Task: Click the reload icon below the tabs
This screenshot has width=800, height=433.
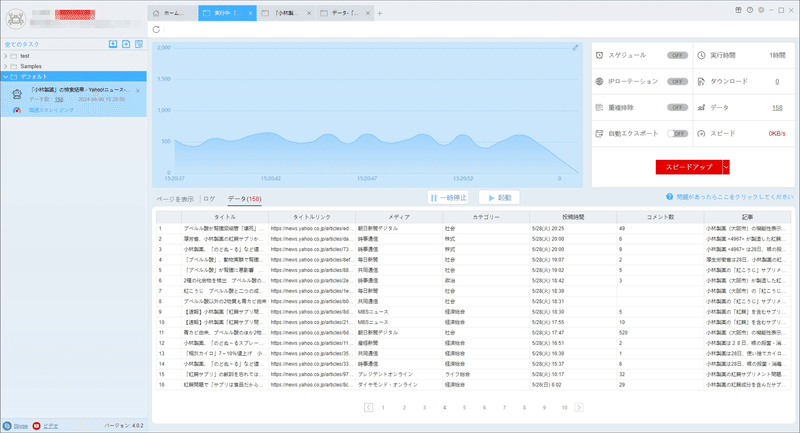Action: pos(156,30)
